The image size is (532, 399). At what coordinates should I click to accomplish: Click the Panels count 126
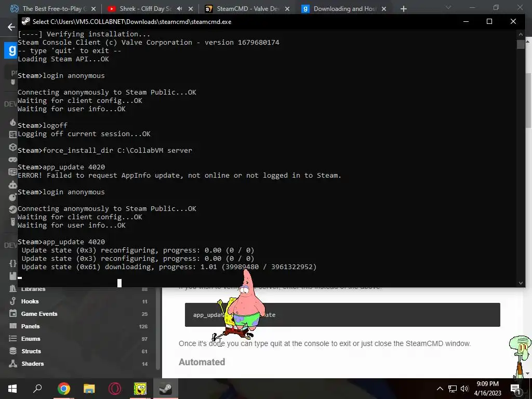click(x=143, y=327)
